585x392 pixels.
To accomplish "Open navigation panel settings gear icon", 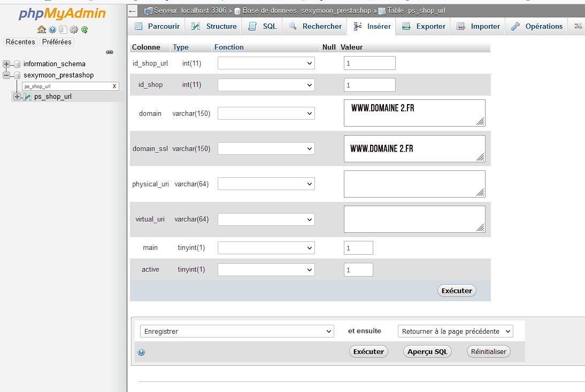I will pyautogui.click(x=74, y=29).
